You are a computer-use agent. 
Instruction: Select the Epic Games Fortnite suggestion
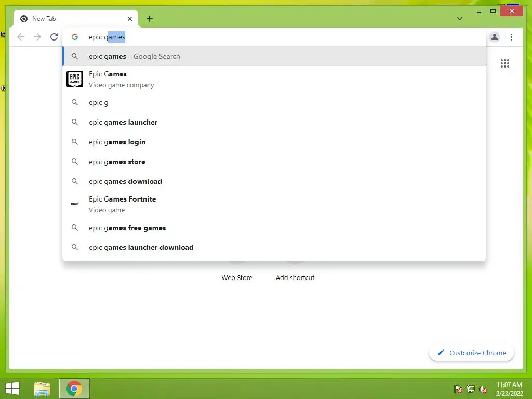274,204
